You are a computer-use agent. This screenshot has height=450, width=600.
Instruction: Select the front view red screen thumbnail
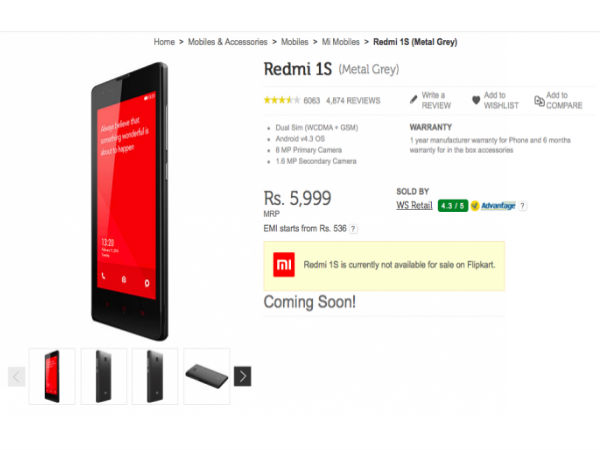point(52,376)
